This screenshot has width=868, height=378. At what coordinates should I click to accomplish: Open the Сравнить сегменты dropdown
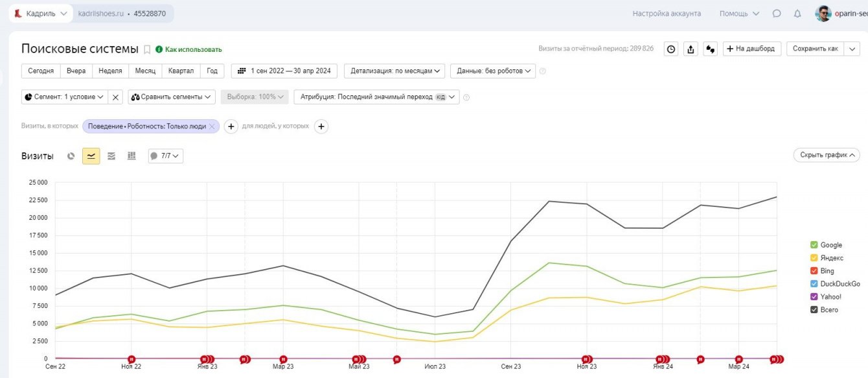tap(172, 97)
